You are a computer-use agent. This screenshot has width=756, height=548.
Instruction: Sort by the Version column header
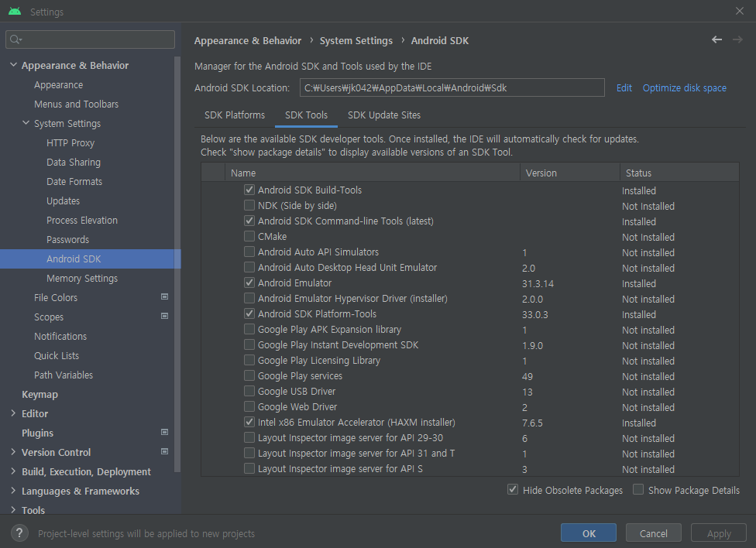(570, 173)
